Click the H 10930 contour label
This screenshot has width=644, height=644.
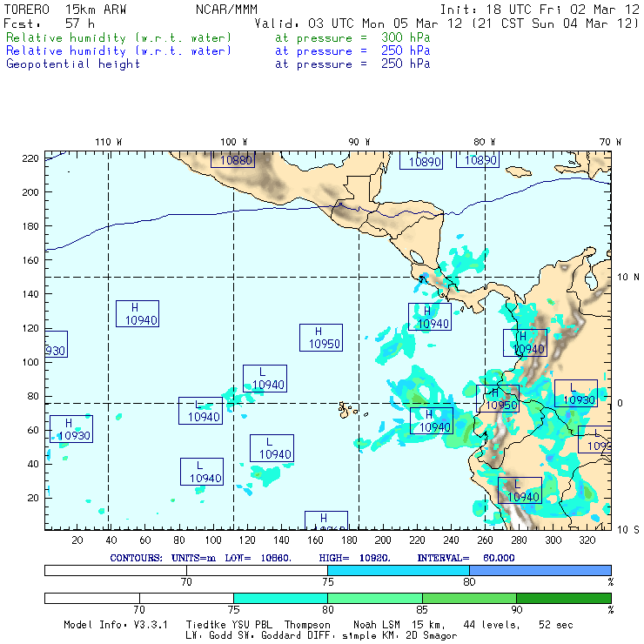pyautogui.click(x=70, y=429)
